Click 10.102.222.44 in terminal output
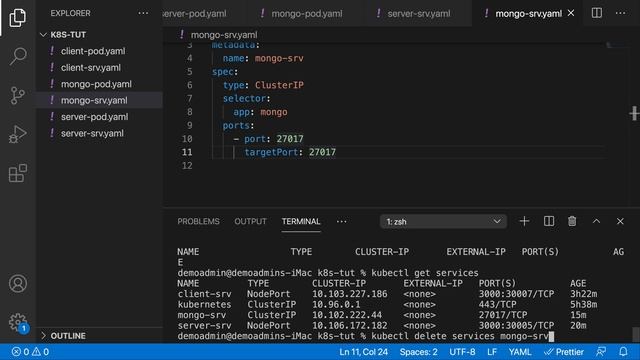The image size is (640, 360). pos(347,315)
